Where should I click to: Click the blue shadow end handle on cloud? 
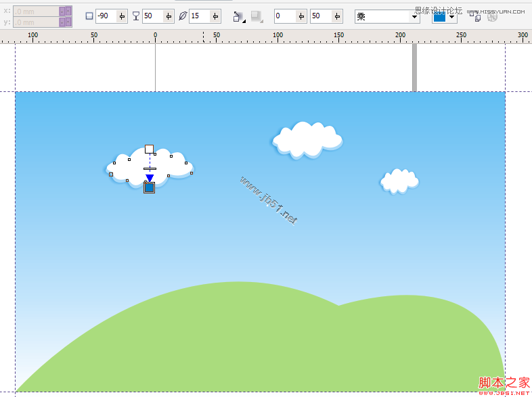click(150, 187)
